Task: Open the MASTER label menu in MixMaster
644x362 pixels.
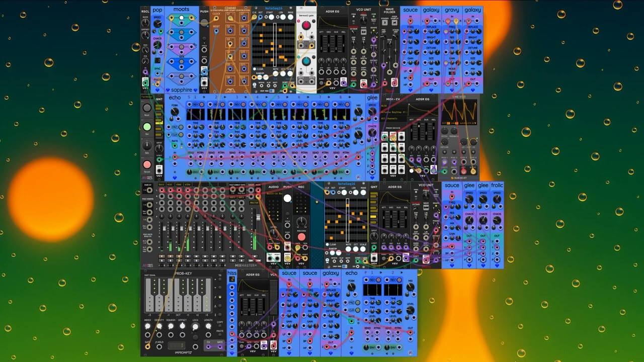Action: coord(254,203)
